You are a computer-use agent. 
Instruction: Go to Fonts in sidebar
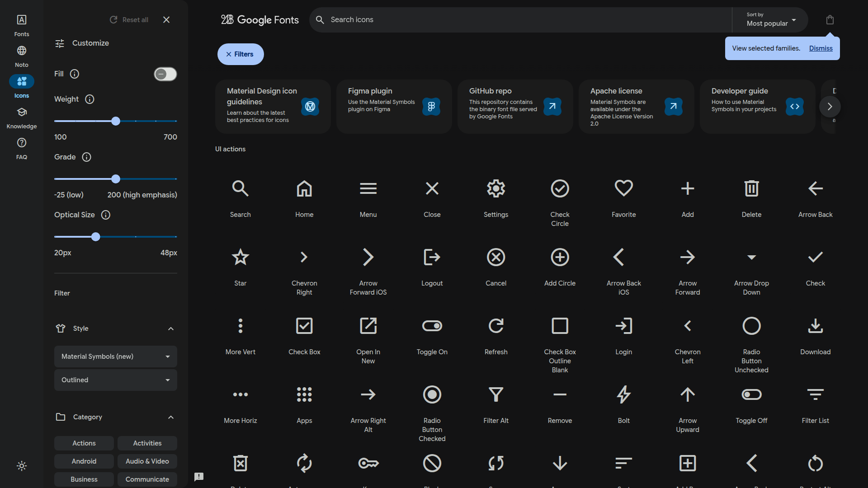coord(22,25)
